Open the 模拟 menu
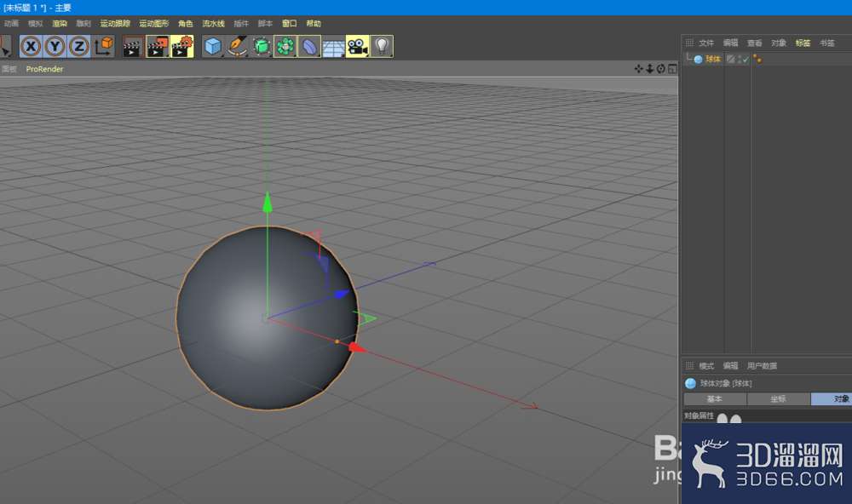This screenshot has height=504, width=852. 35,23
